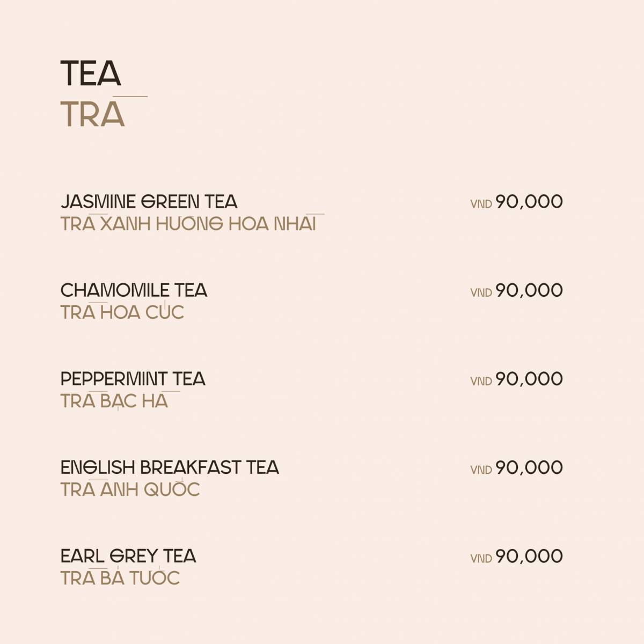Click the VND label beside Jasmine Green Tea
The width and height of the screenshot is (644, 644).
tap(481, 204)
